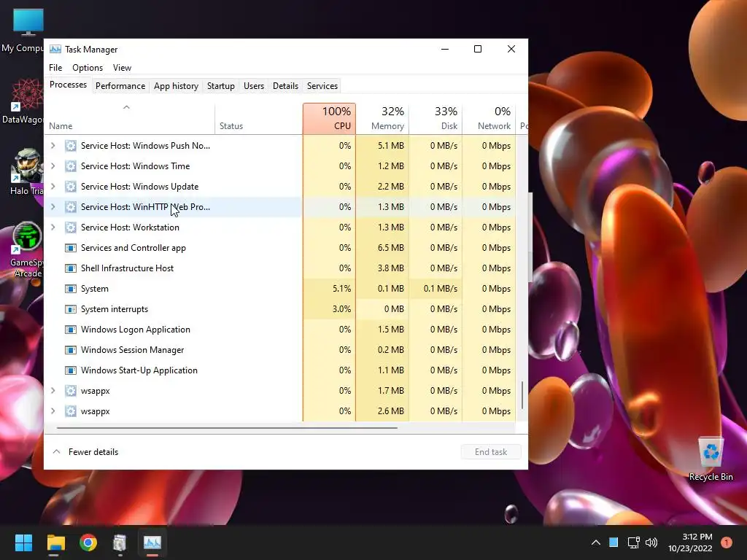This screenshot has width=747, height=560.
Task: Sort processes by the Memory column
Action: point(382,119)
